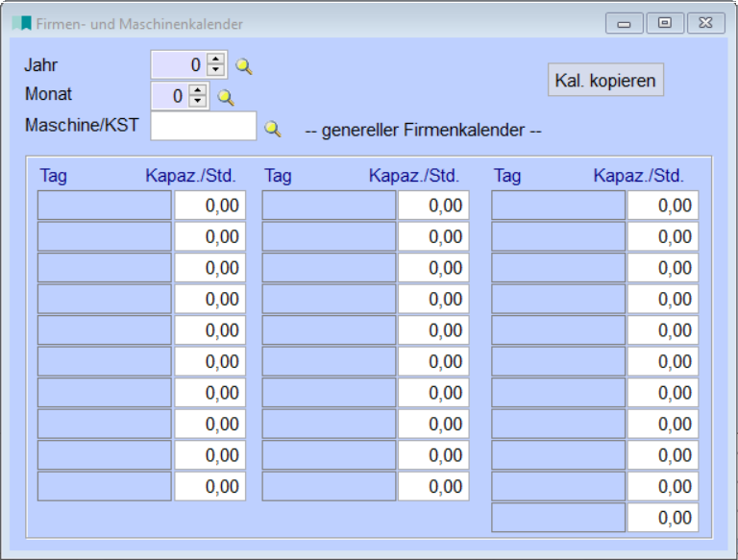Click the 'Monat' label
This screenshot has height=560, width=738.
coord(48,94)
